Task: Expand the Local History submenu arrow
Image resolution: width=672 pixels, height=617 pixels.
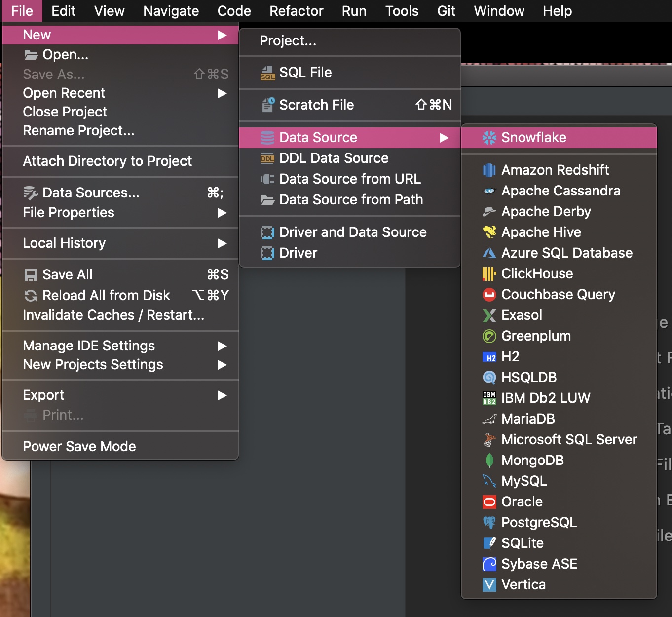Action: pyautogui.click(x=222, y=243)
